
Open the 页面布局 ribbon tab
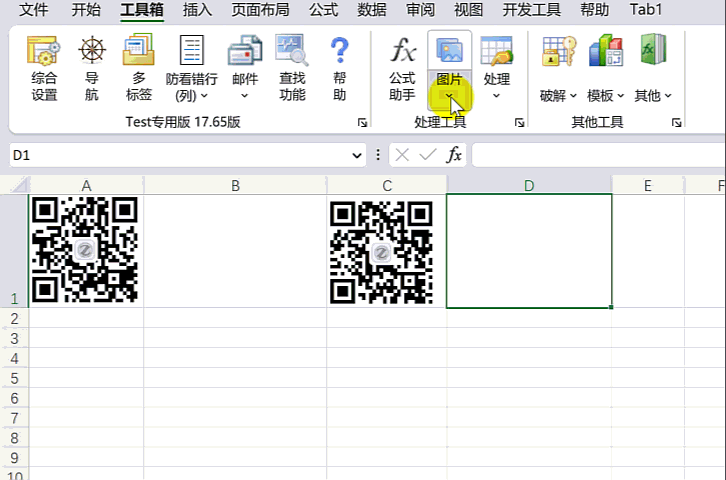click(x=260, y=11)
